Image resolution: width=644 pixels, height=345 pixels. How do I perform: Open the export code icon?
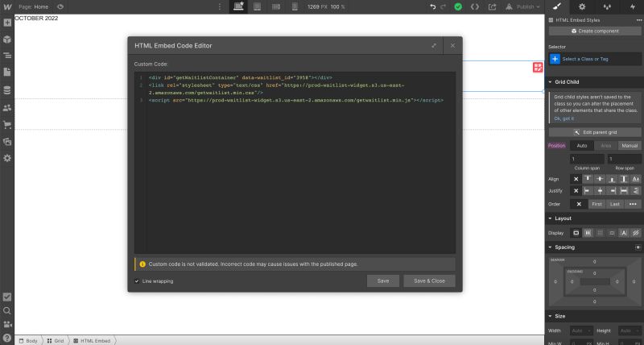pos(475,7)
